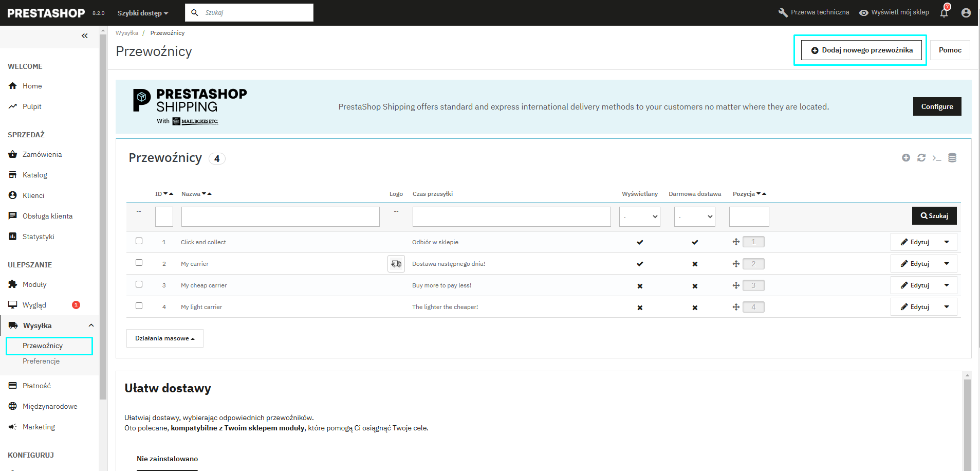Click the My carrier logo thumbnail
The height and width of the screenshot is (471, 980).
396,264
